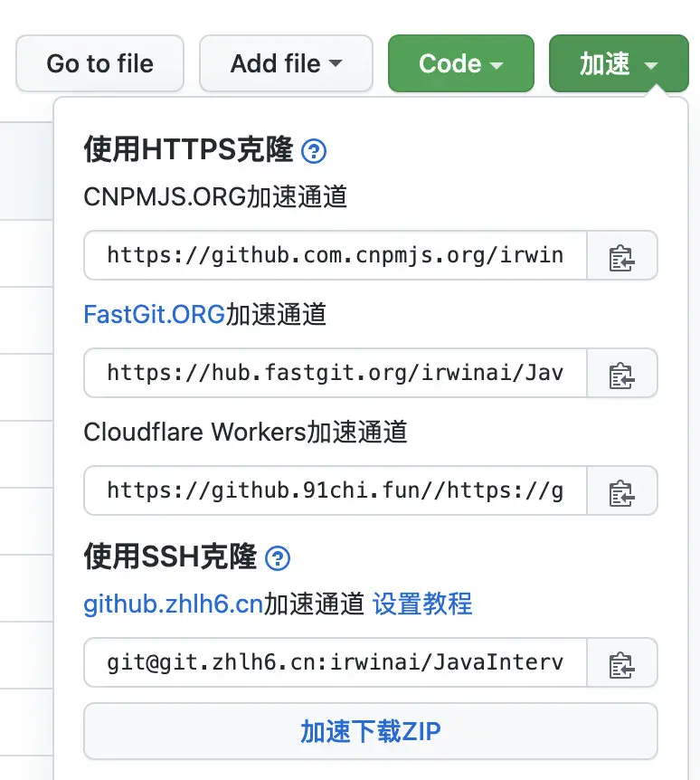Click the Go to file button
Viewport: 700px width, 780px height.
[x=99, y=64]
